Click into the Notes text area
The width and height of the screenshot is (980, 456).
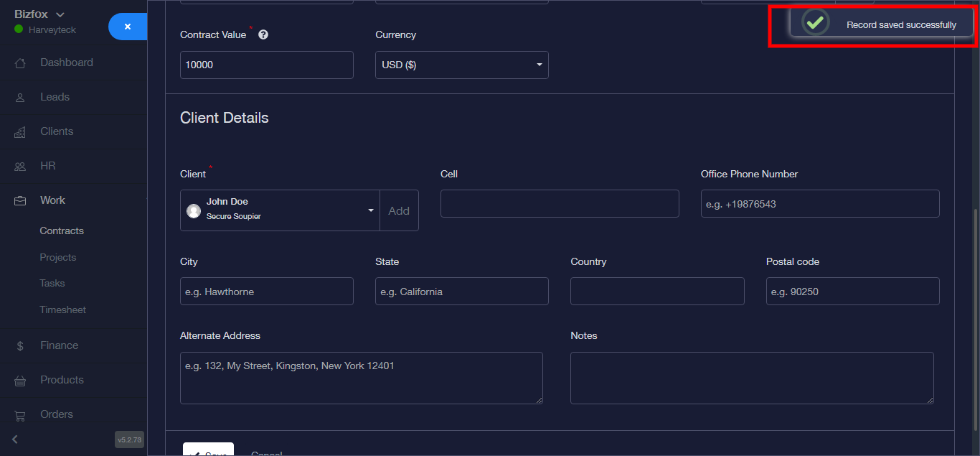click(751, 378)
